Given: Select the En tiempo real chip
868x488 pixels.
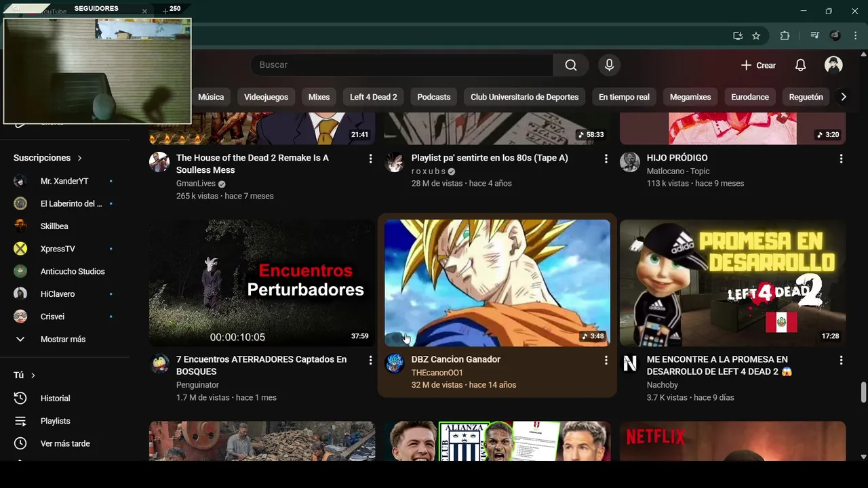Looking at the screenshot, I should 624,97.
